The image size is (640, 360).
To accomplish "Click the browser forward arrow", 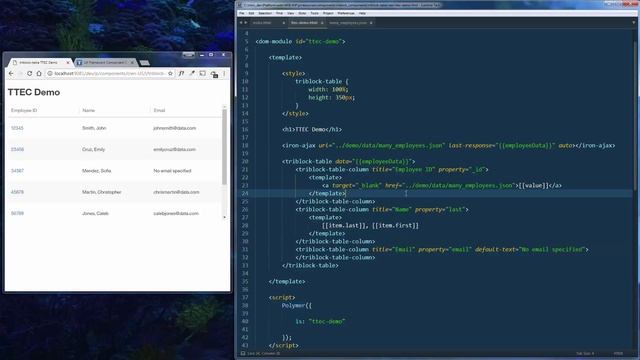I will tap(20, 73).
